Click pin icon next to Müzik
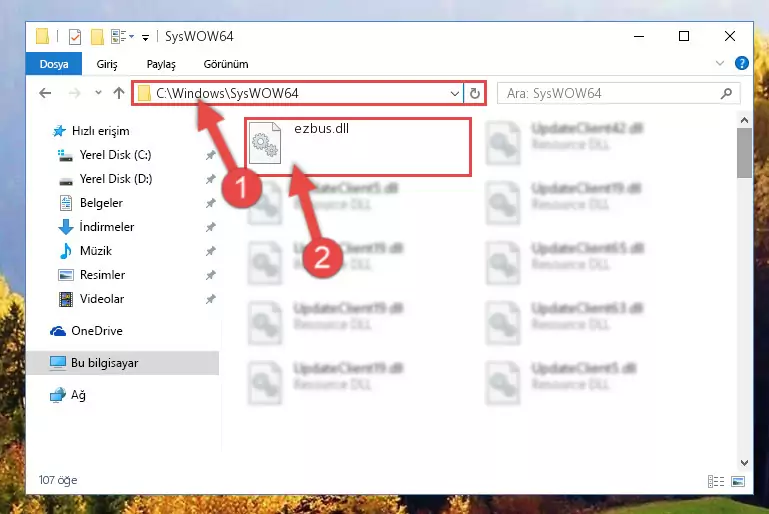The width and height of the screenshot is (769, 514). coord(210,251)
